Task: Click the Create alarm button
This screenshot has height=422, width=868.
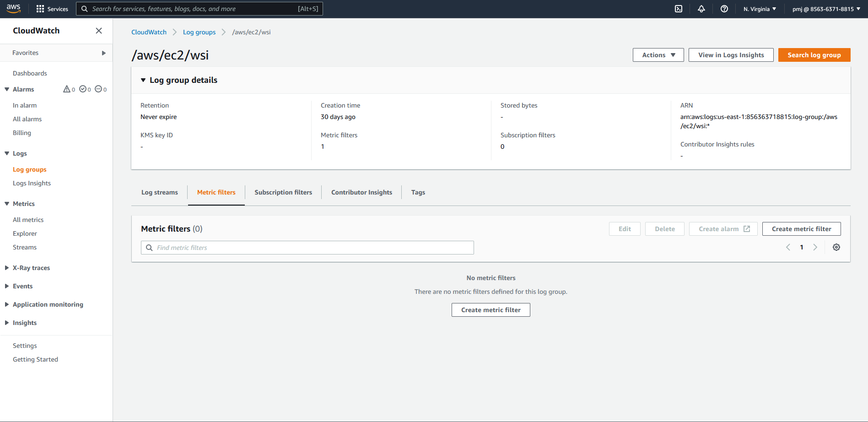Action: click(723, 229)
